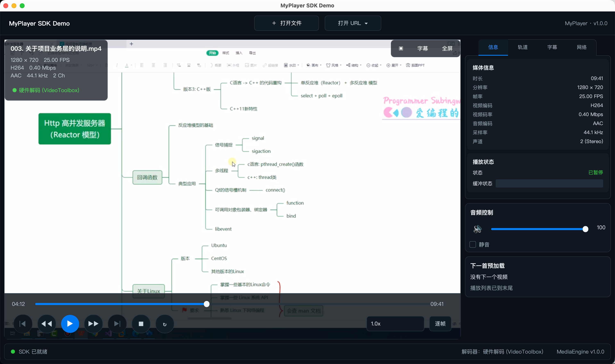615x364 pixels.
Task: Open the 打开 URL dropdown
Action: pos(353,23)
